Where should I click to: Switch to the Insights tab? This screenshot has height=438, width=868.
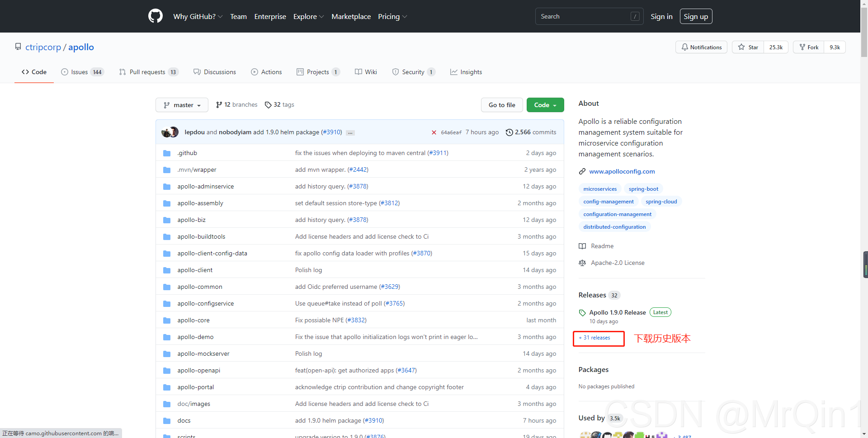466,72
